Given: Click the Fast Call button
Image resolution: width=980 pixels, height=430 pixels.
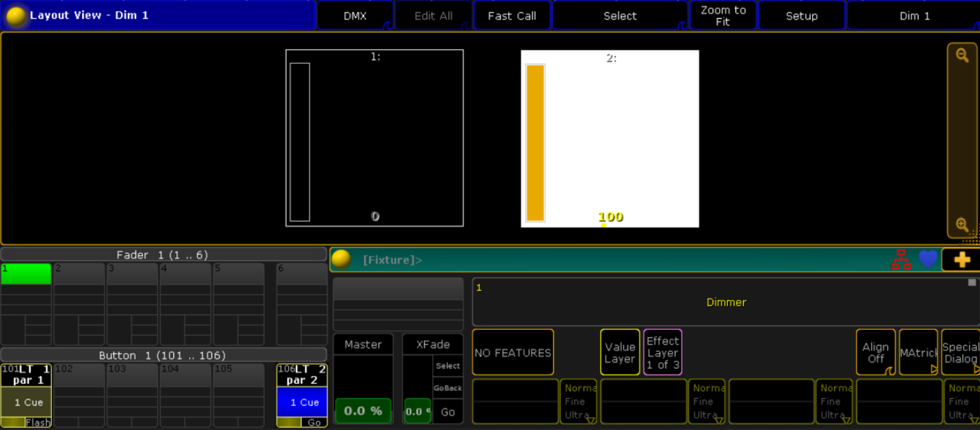Looking at the screenshot, I should 512,16.
